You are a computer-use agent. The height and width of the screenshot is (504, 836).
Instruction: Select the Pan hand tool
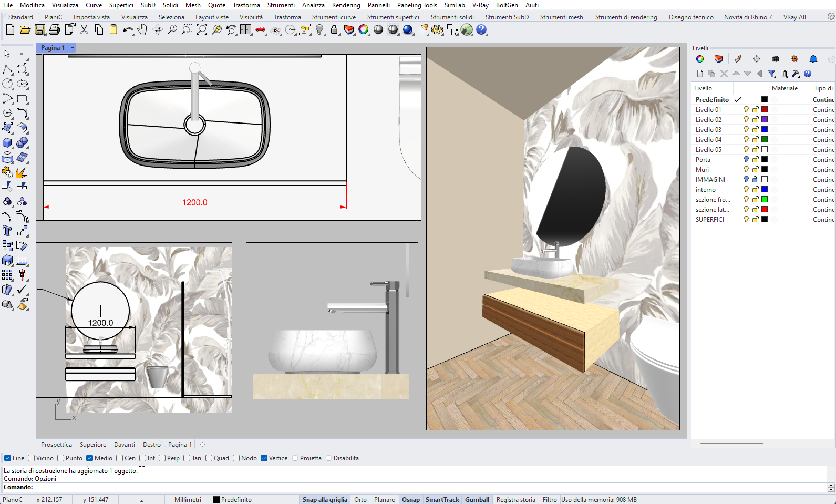click(x=142, y=30)
